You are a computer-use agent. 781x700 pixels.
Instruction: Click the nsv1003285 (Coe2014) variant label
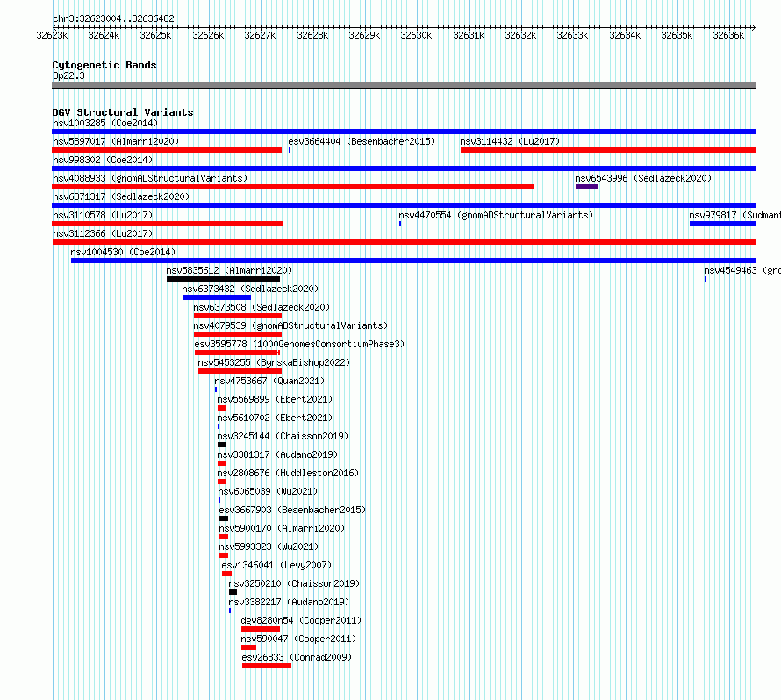coord(105,123)
